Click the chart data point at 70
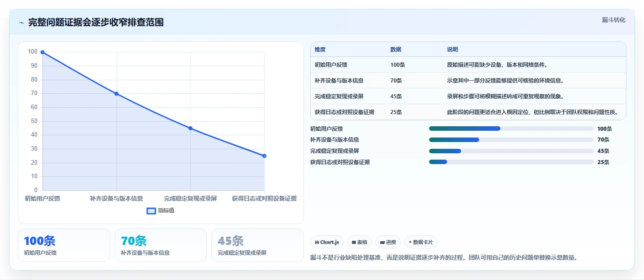 click(117, 94)
